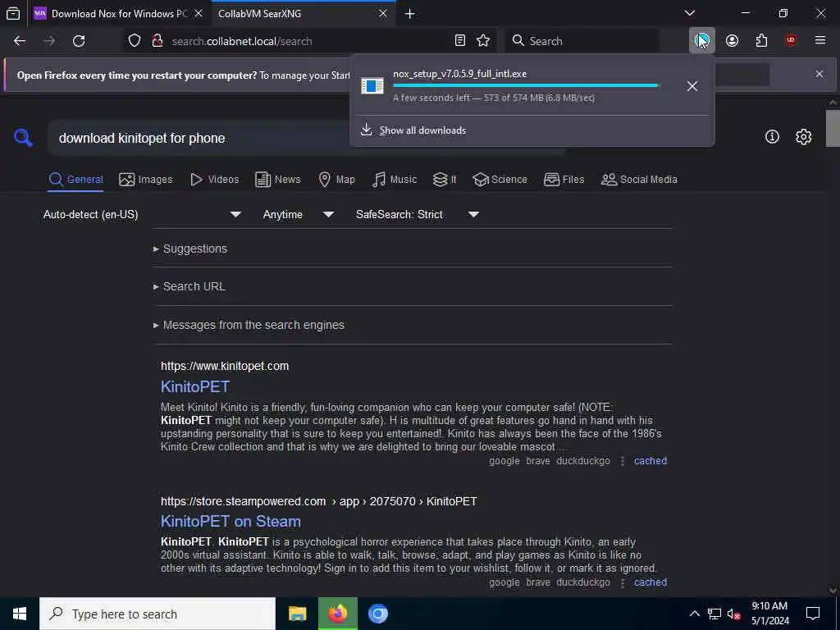Open the Files search category
840x630 pixels.
pyautogui.click(x=564, y=180)
